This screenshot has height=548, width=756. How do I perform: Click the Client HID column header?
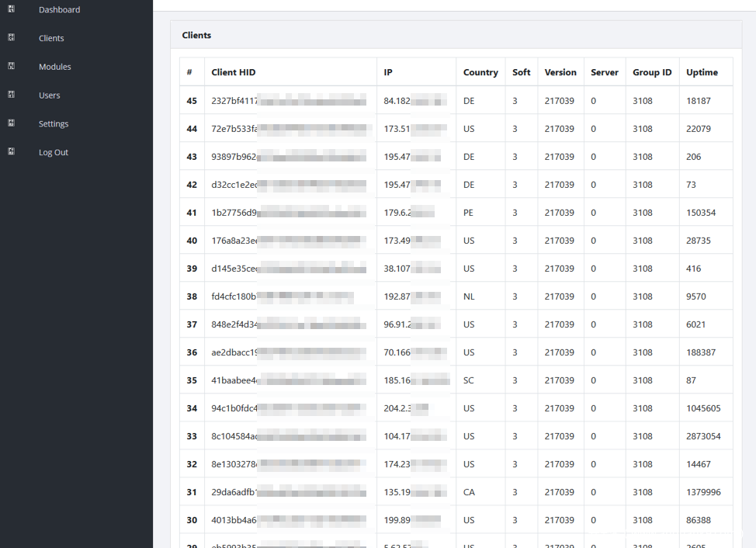point(233,72)
